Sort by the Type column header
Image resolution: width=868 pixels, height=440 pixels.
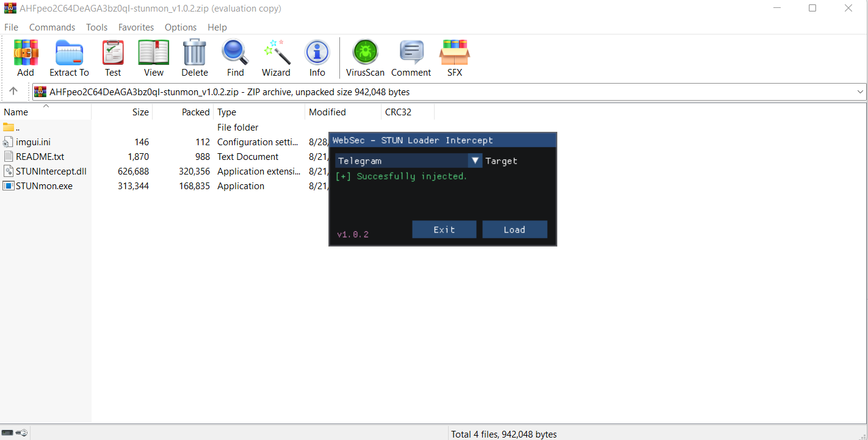pos(259,112)
